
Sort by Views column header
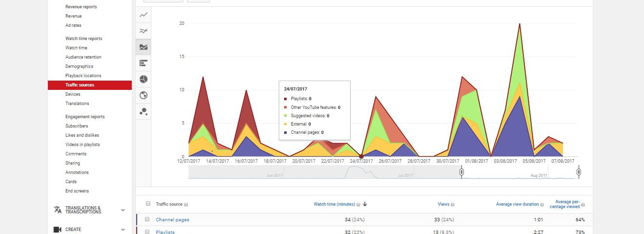point(443,205)
